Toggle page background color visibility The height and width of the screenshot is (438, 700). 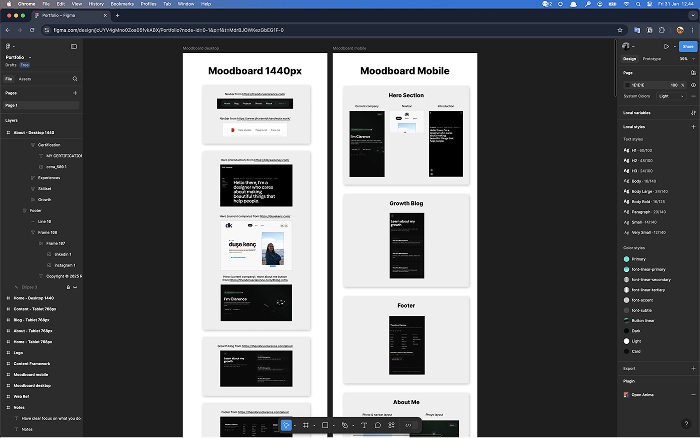[693, 84]
